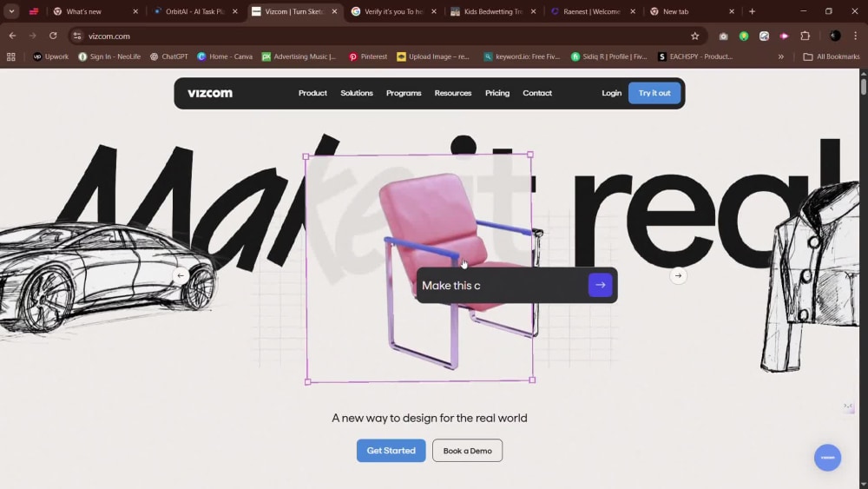868x489 pixels.
Task: Show previous slide with left arrow circle
Action: (181, 275)
